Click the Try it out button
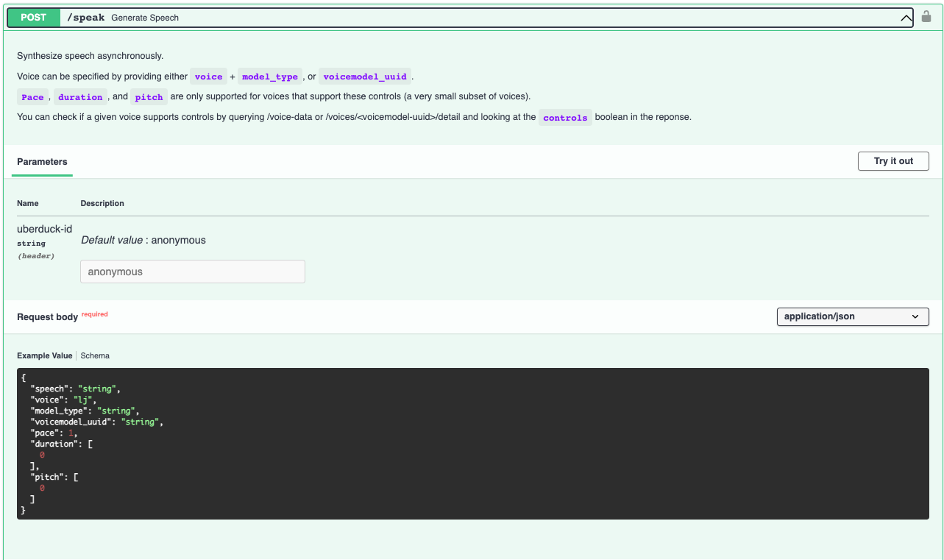 (x=893, y=160)
